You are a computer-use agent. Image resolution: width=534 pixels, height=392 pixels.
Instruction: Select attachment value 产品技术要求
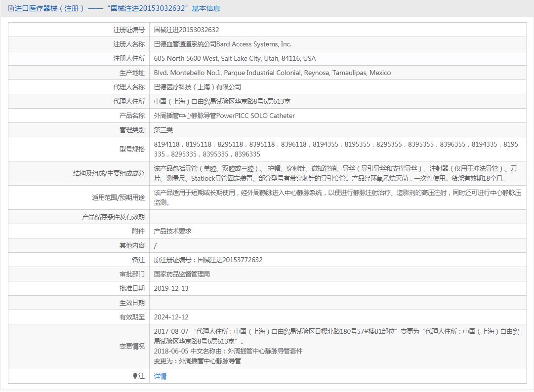pyautogui.click(x=173, y=231)
